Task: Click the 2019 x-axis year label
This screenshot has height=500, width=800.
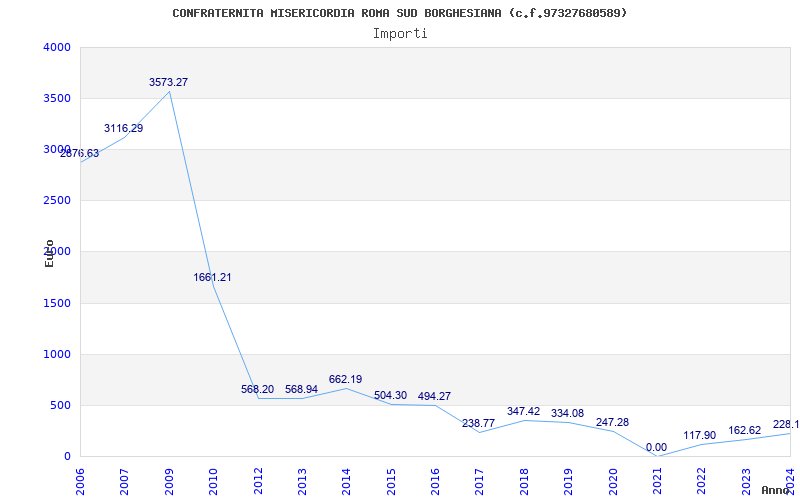Action: [x=568, y=482]
